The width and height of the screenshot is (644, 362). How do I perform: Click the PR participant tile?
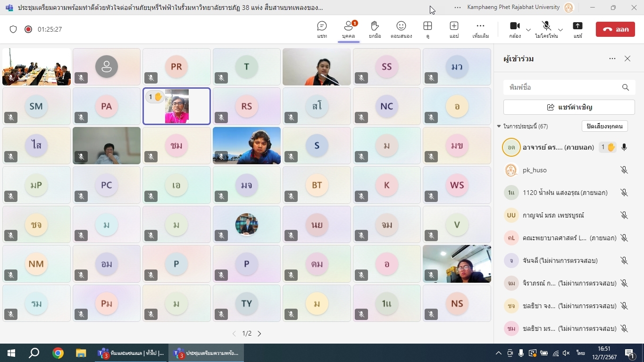pyautogui.click(x=176, y=67)
